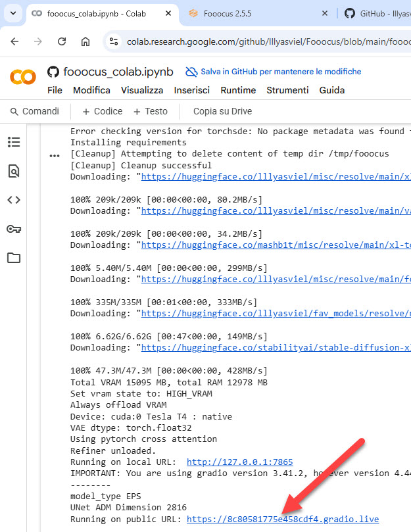This screenshot has width=411, height=532.
Task: Reload the current page
Action: 62,41
